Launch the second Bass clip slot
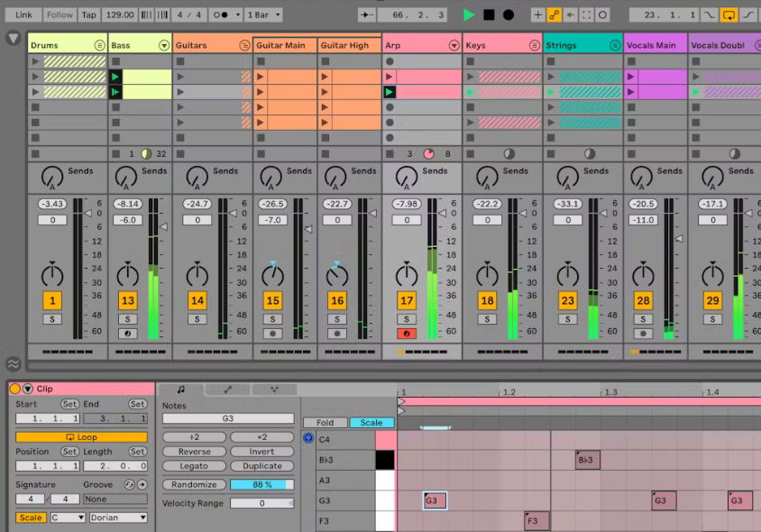761x532 pixels. (x=115, y=92)
